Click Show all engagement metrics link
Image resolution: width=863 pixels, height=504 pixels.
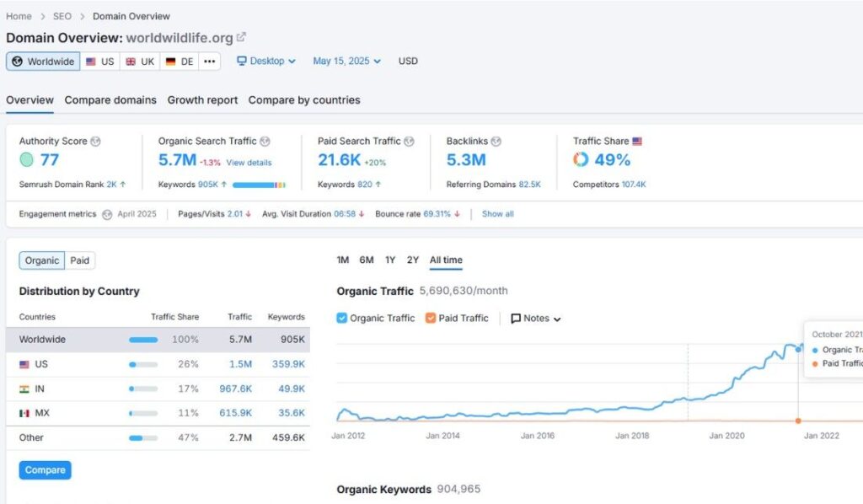(497, 214)
